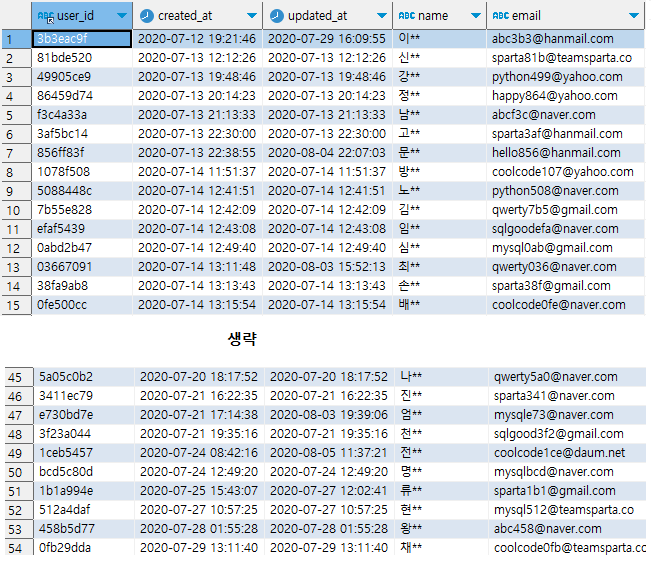Click user_id cell 0fe500cc

[82, 305]
